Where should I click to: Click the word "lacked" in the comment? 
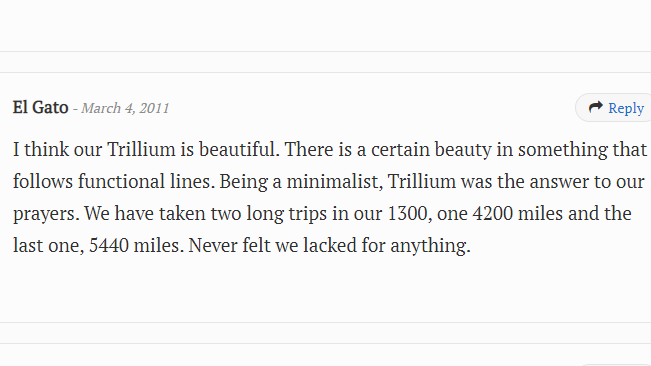[330, 245]
